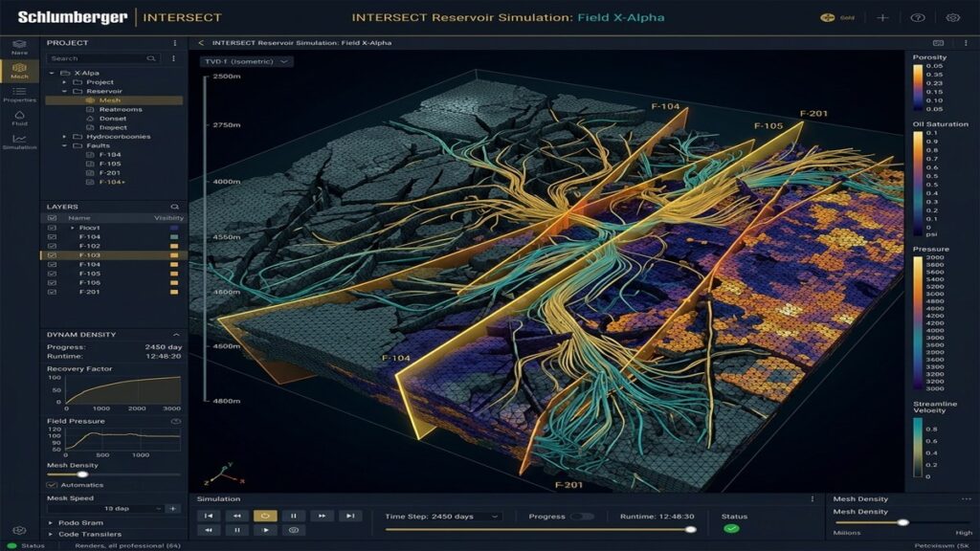The height and width of the screenshot is (551, 980).
Task: Select the Fluid sidebar icon
Action: (x=19, y=118)
